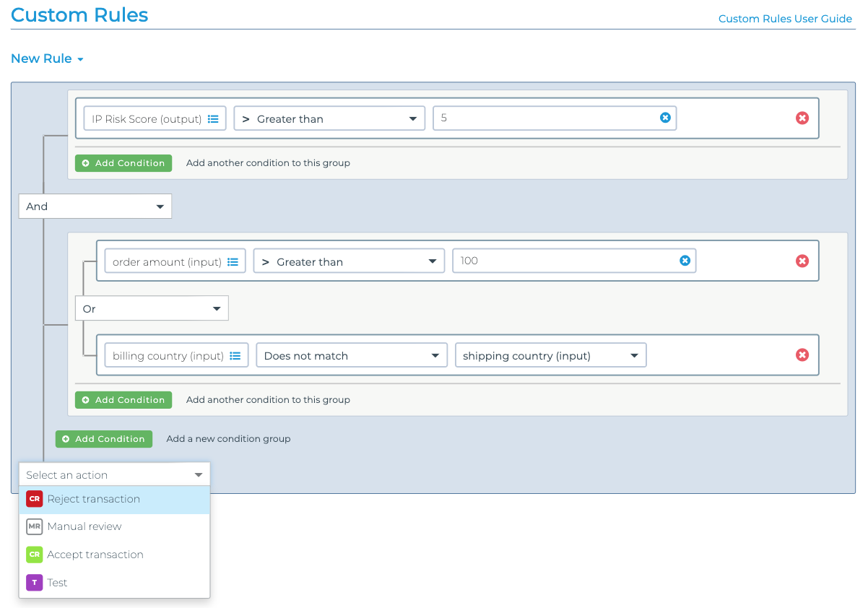Collapse the Select an action dropdown

115,474
